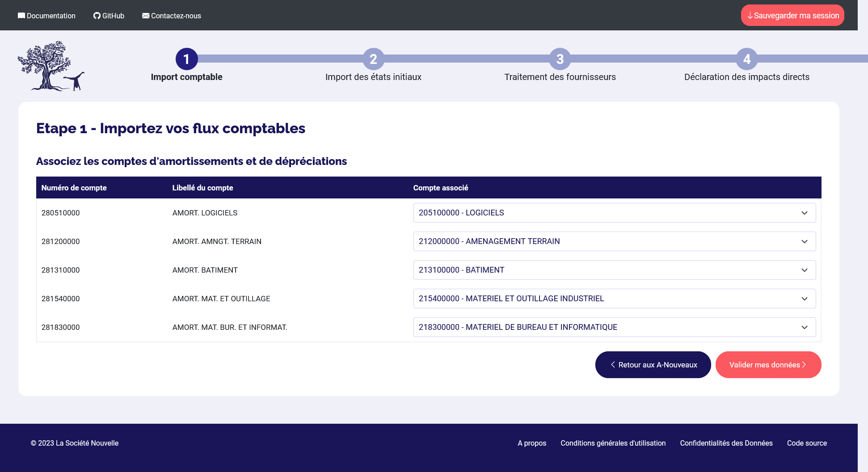Click Valider mes données button
The width and height of the screenshot is (868, 472).
point(768,365)
